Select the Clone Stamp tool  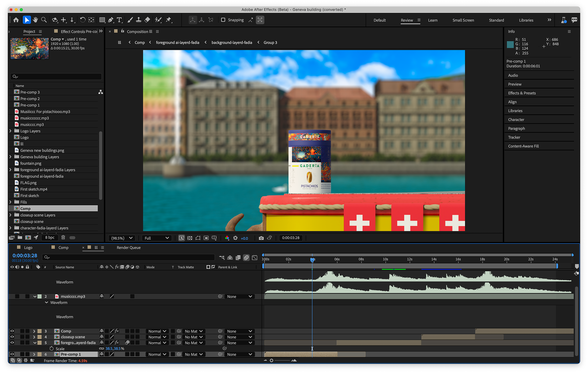tap(139, 20)
